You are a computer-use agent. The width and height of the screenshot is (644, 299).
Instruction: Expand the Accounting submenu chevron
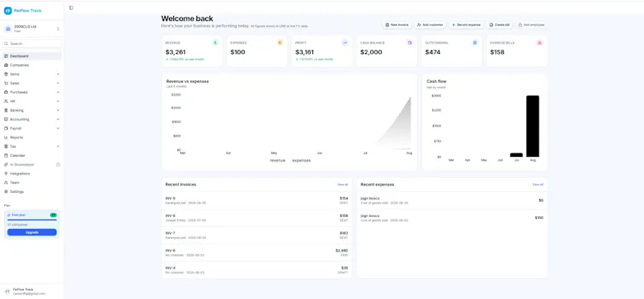[x=58, y=119]
